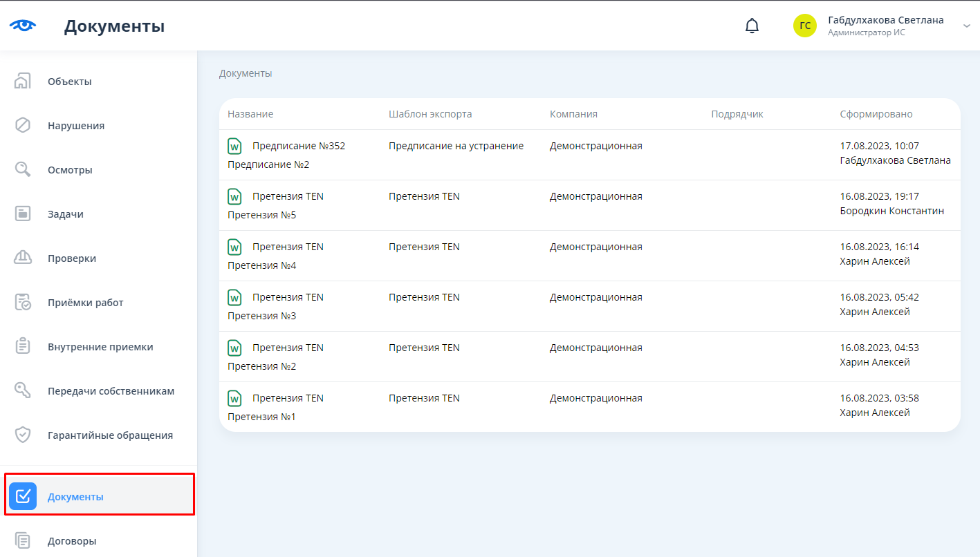
Task: Click the Документы breadcrumb
Action: [246, 73]
